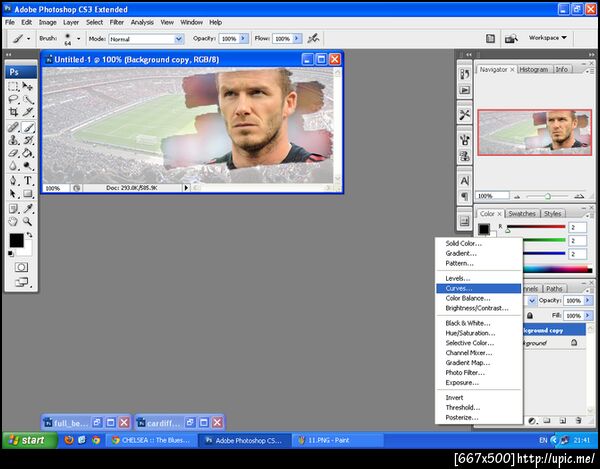
Task: Click the Windows start button
Action: point(30,440)
